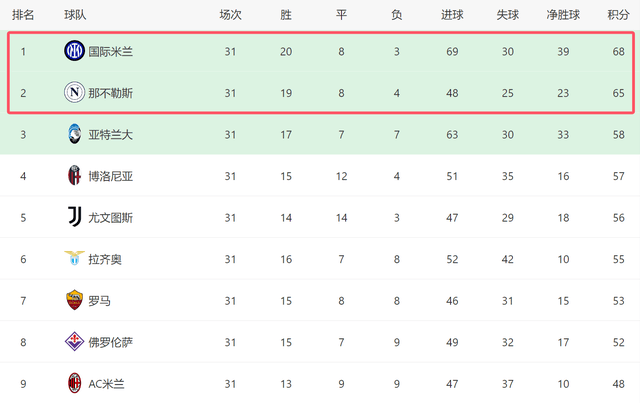This screenshot has width=640, height=403.
Task: Click the AC Milan (AC米兰) club crest
Action: [x=74, y=383]
